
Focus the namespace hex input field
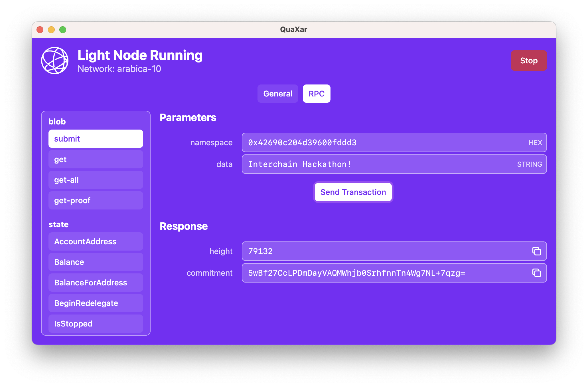382,142
